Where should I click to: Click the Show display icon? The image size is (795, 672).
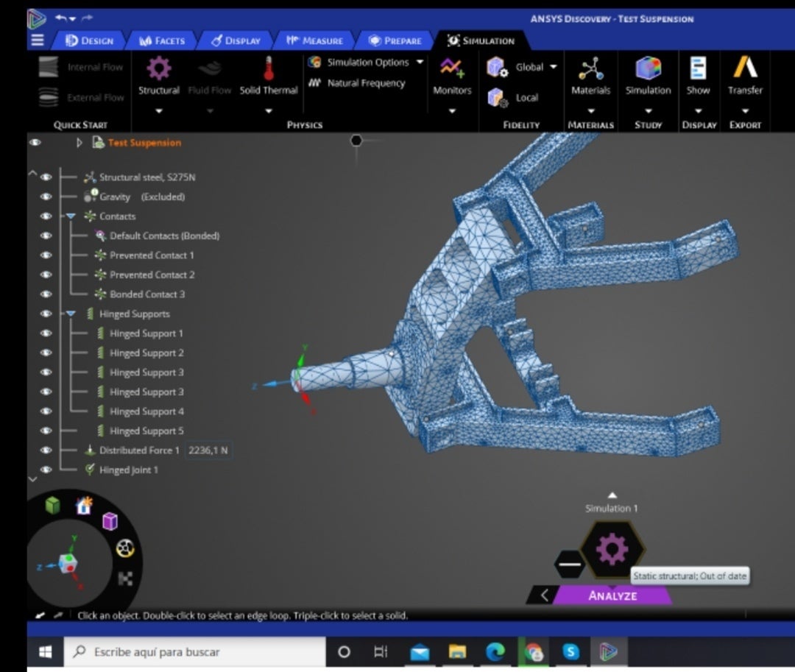698,68
